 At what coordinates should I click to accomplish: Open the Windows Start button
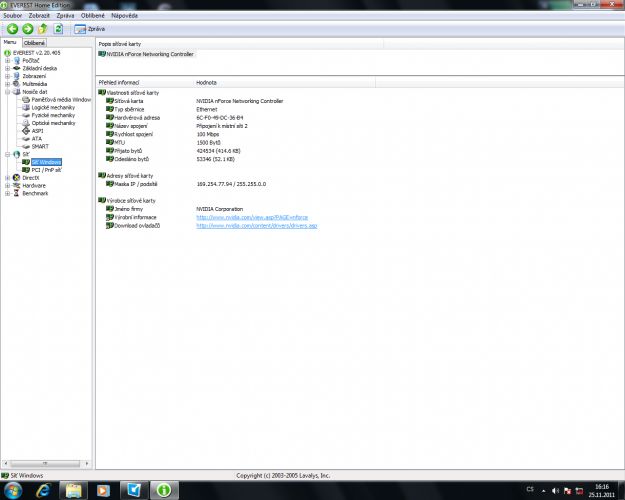[13, 490]
